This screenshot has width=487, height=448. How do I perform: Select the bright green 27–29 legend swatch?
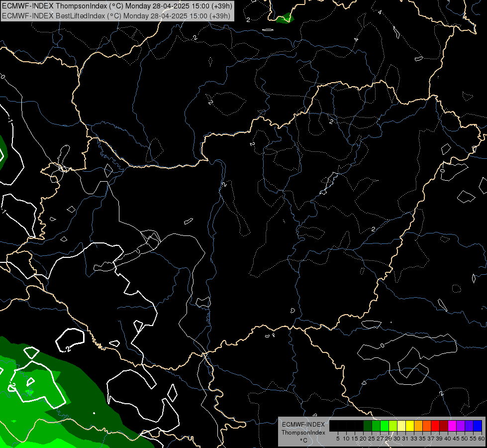pyautogui.click(x=385, y=426)
